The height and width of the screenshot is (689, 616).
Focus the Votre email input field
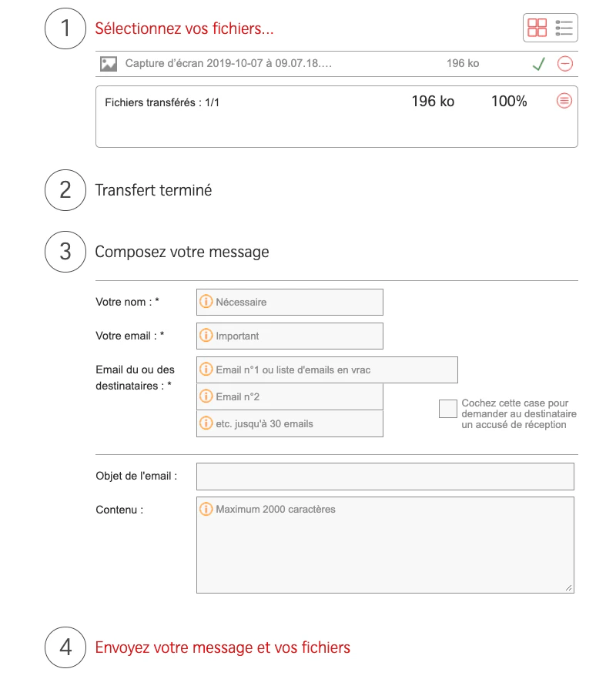click(290, 336)
